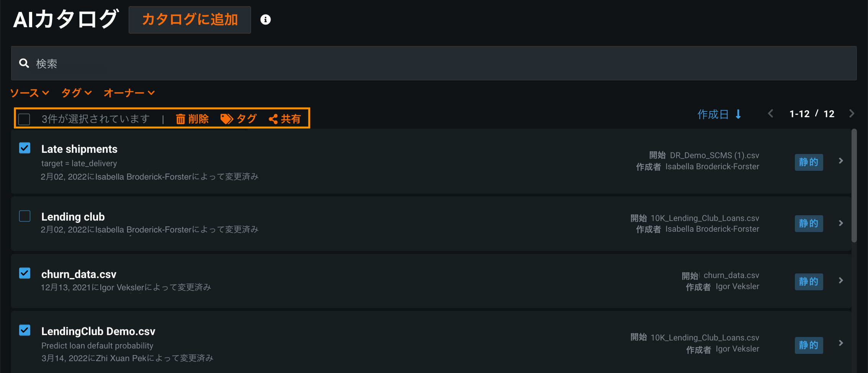Open the オーナー filter dropdown
Image resolution: width=868 pixels, height=373 pixels.
[129, 93]
